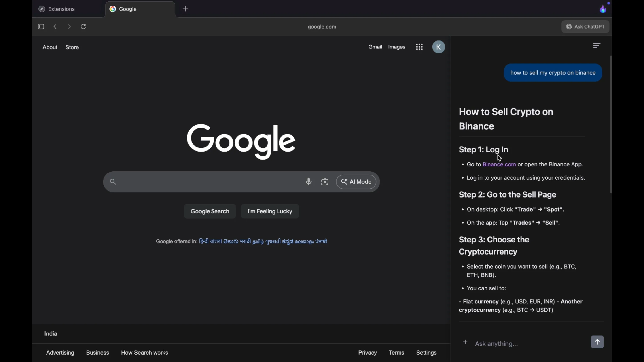Open the K account avatar menu
The image size is (644, 362).
439,47
